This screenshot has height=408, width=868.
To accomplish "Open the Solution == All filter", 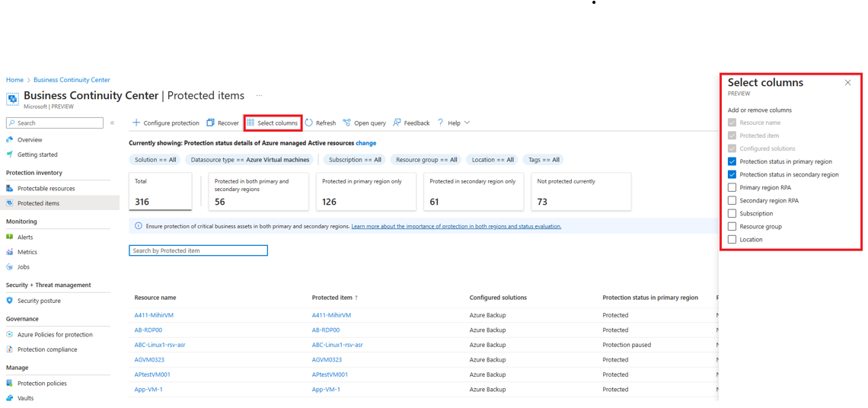I will point(155,159).
